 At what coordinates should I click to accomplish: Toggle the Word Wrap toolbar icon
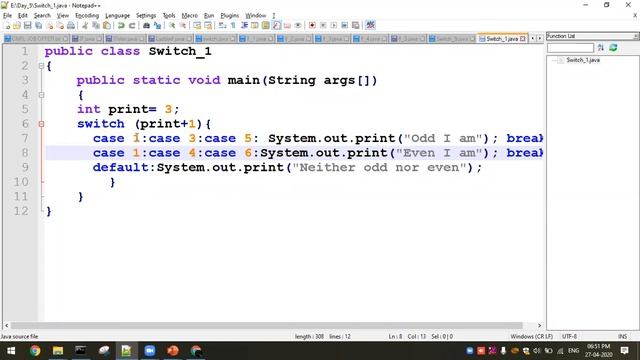tap(222, 25)
